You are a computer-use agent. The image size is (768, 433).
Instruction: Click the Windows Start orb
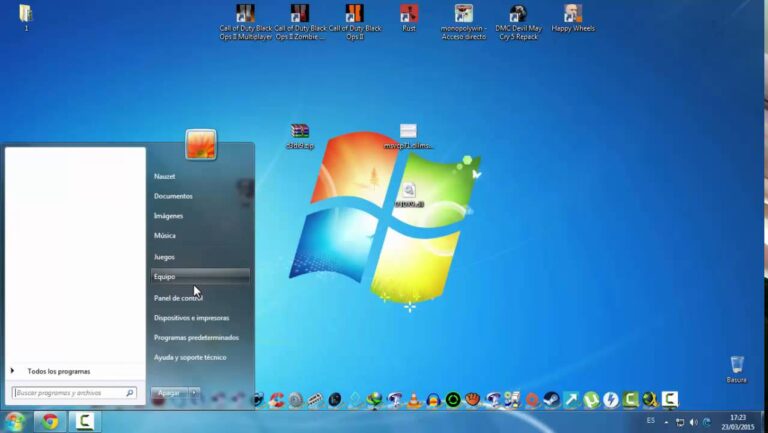point(15,421)
